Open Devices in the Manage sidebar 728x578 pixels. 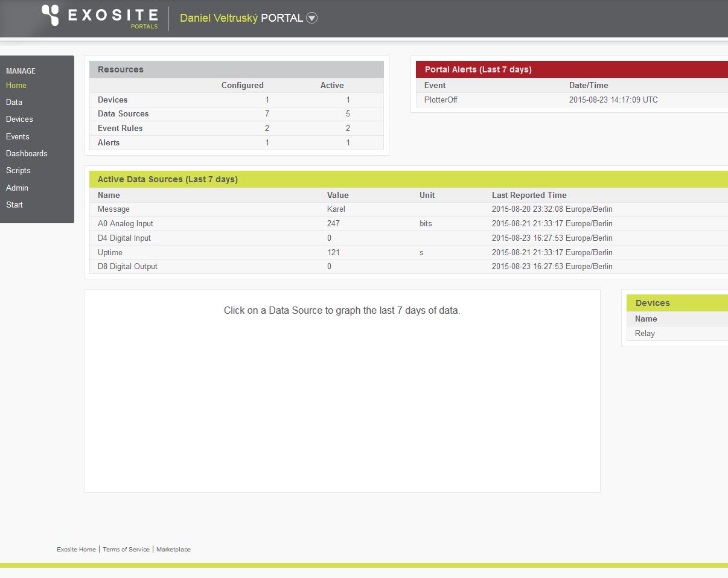(x=19, y=119)
